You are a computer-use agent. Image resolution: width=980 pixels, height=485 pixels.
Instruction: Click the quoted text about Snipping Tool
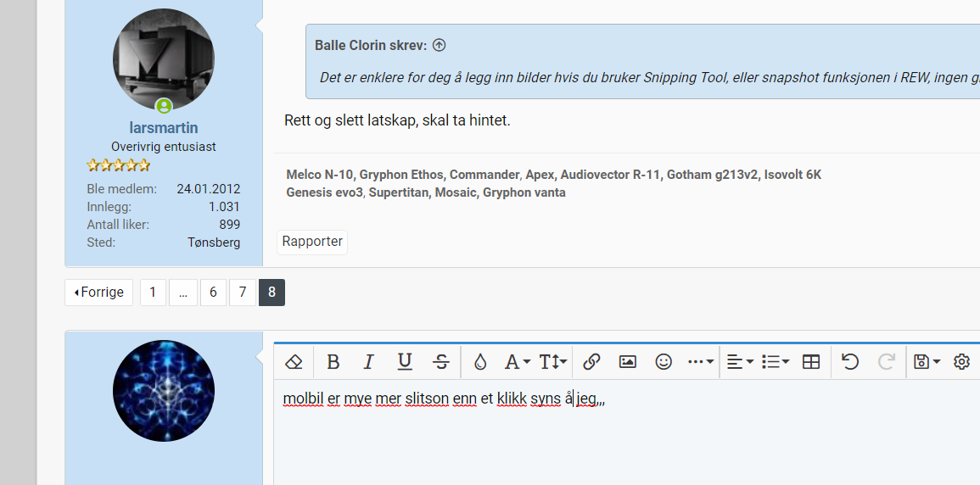650,77
